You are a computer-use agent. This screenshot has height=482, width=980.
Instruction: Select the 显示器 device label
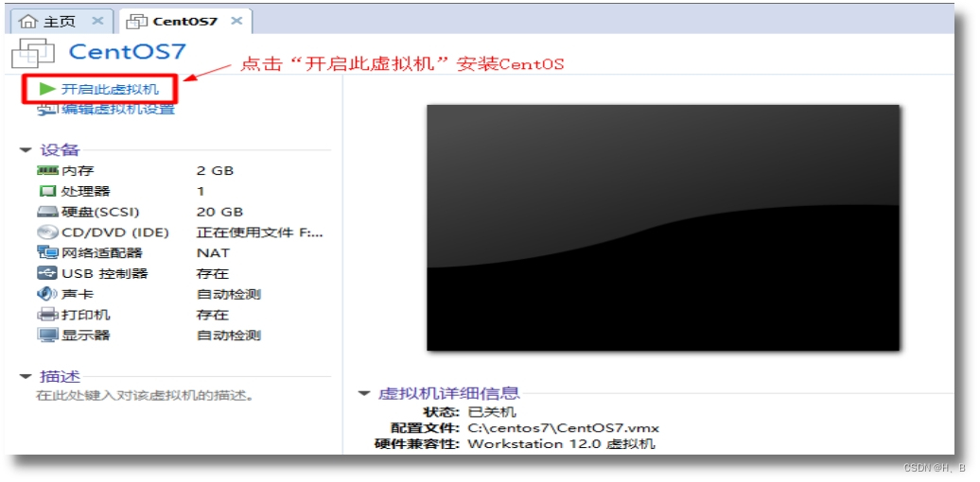click(x=86, y=336)
